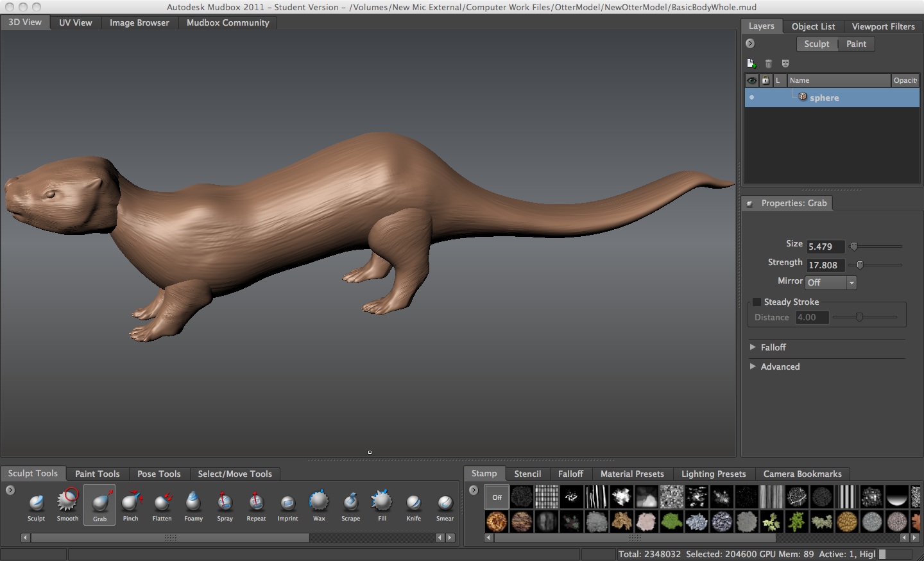Open the Mirror dropdown

(851, 282)
